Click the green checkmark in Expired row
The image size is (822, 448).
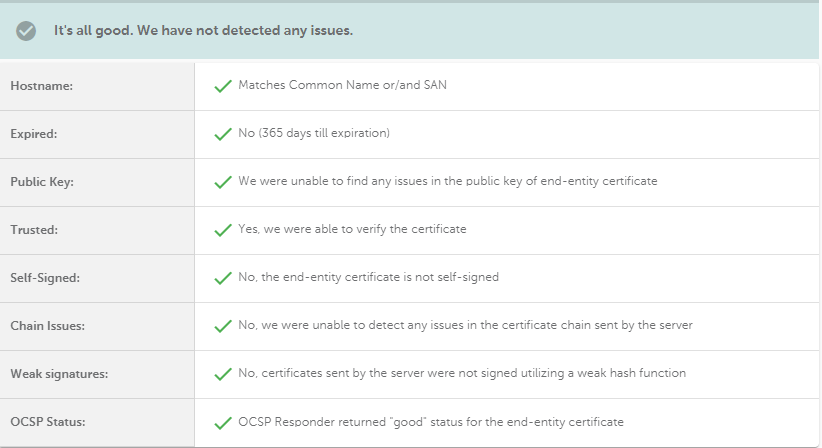(x=223, y=134)
